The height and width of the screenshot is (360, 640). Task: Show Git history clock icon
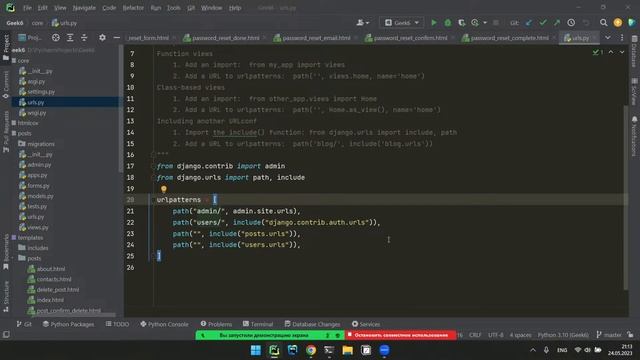[x=571, y=23]
